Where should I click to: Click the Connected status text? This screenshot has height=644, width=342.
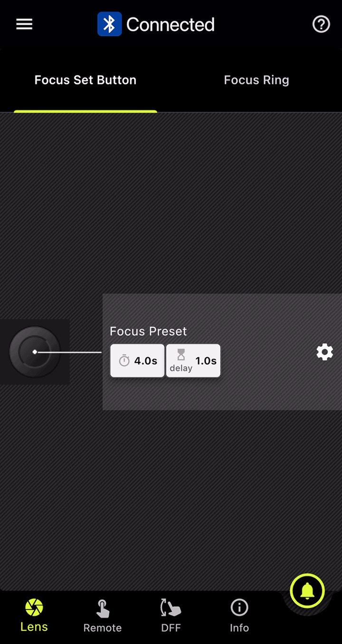[x=170, y=25]
